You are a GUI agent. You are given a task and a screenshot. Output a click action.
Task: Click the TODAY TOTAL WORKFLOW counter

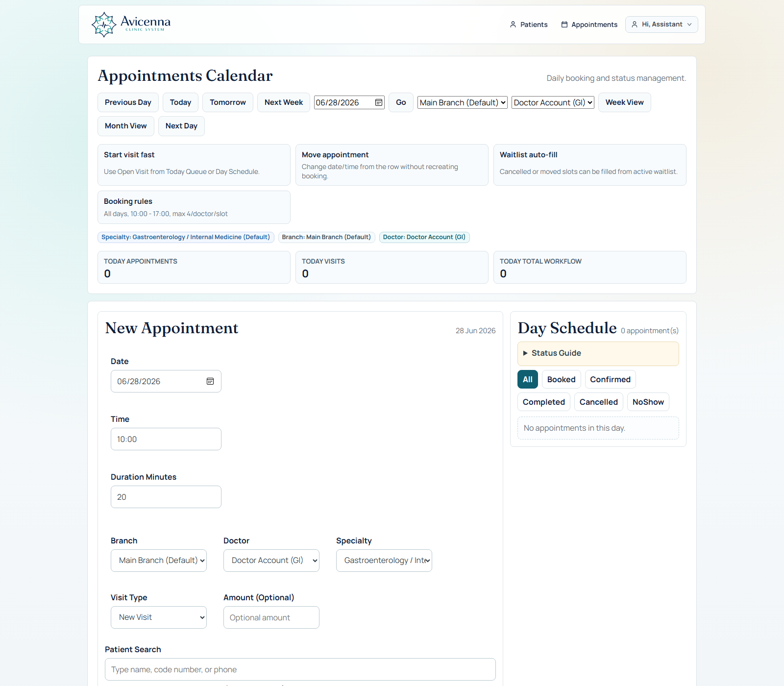point(590,268)
